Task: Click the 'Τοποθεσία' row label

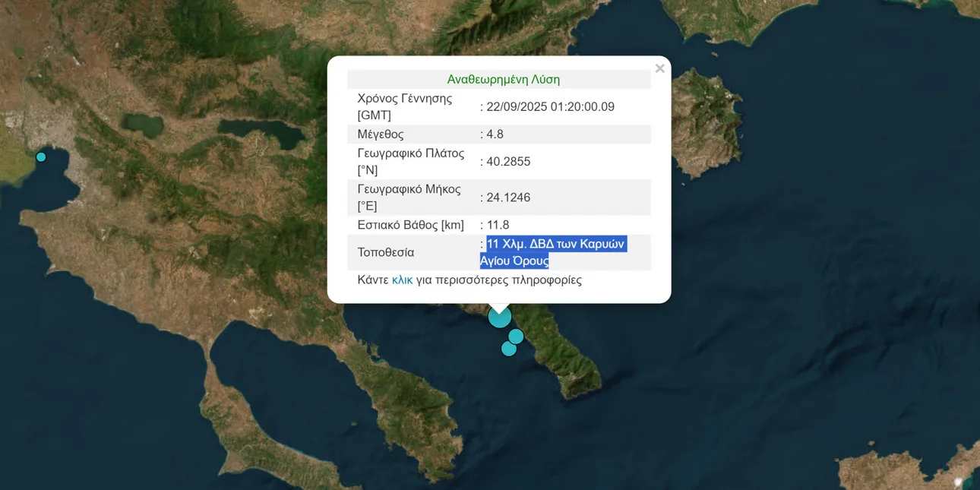Action: tap(386, 252)
